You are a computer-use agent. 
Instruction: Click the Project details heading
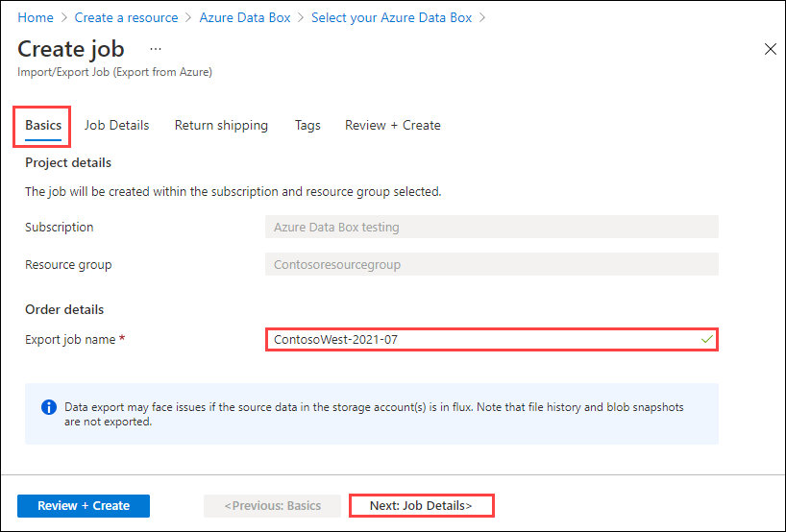point(68,163)
